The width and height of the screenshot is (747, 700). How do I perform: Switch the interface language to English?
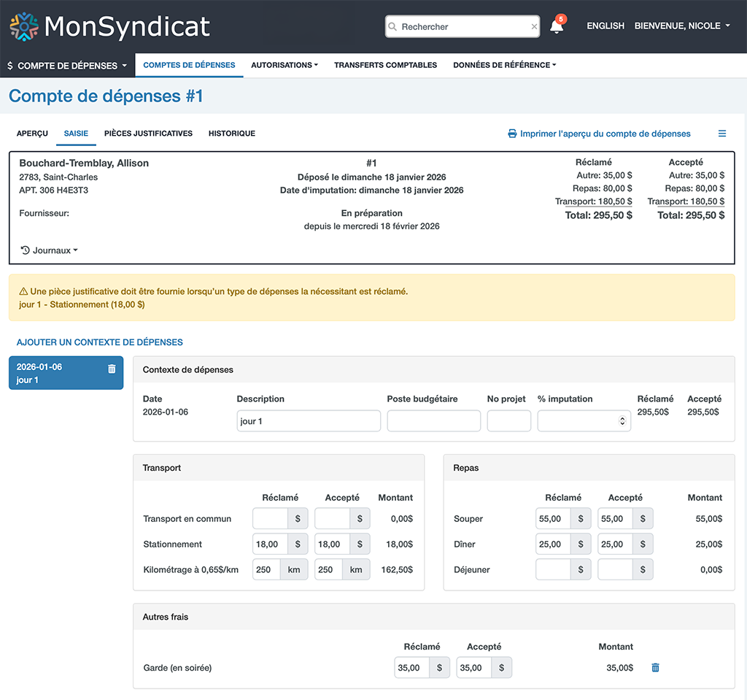coord(605,26)
